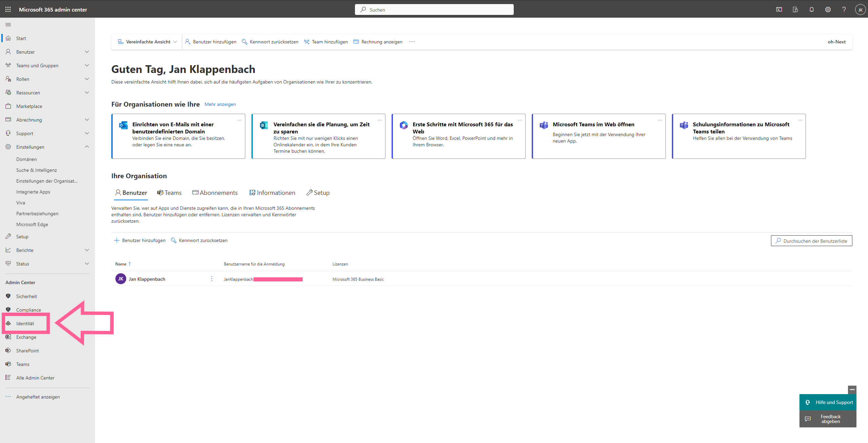Viewport: 868px width, 443px height.
Task: Click the SharePoint admin center icon
Action: pyautogui.click(x=8, y=350)
